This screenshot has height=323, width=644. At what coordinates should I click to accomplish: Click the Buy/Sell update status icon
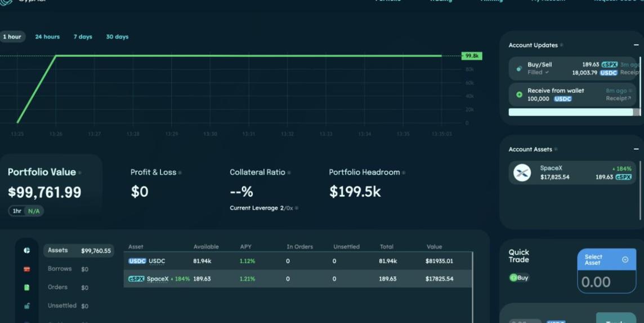[519, 69]
